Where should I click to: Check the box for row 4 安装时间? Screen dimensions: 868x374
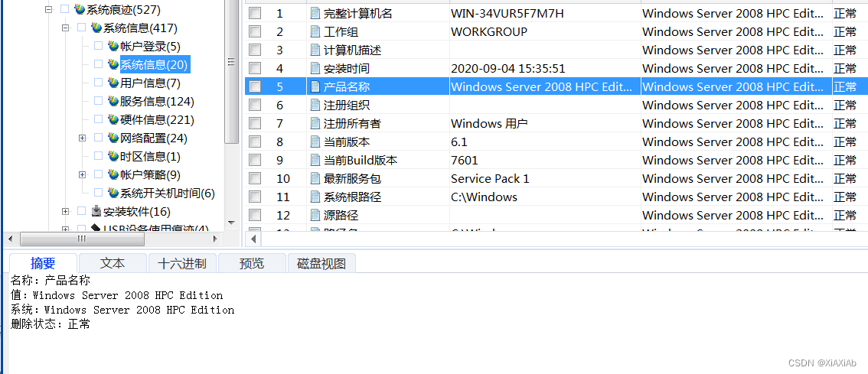[x=255, y=69]
